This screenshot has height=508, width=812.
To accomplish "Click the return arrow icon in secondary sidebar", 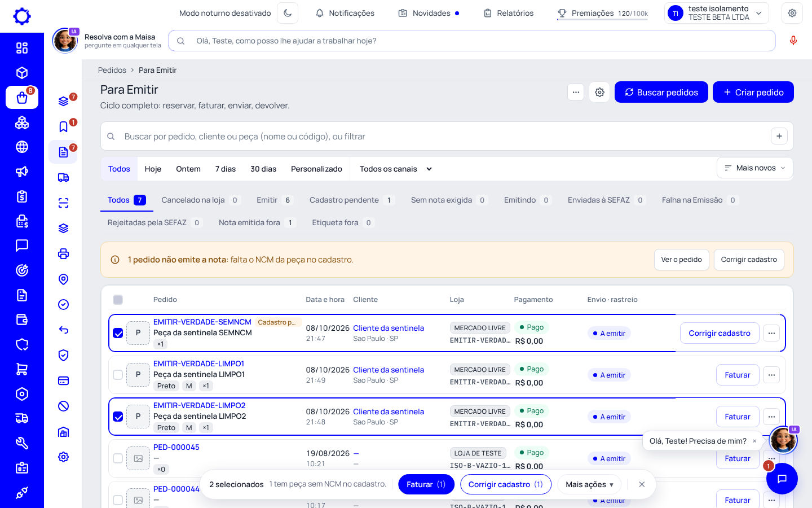I will [64, 330].
